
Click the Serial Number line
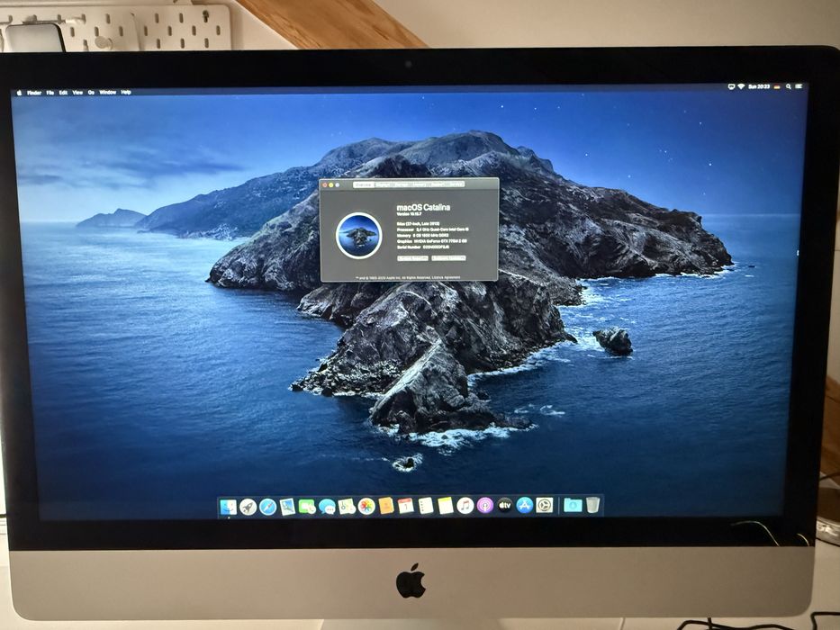click(x=423, y=247)
